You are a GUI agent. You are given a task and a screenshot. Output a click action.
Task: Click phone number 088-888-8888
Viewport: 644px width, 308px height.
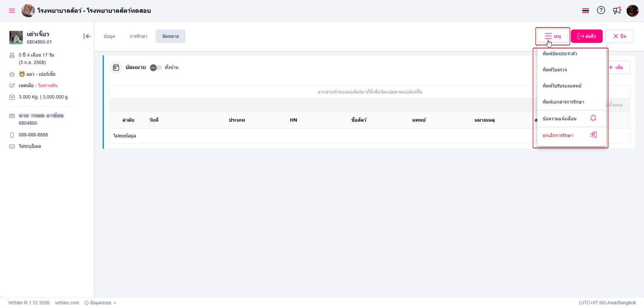coord(34,135)
